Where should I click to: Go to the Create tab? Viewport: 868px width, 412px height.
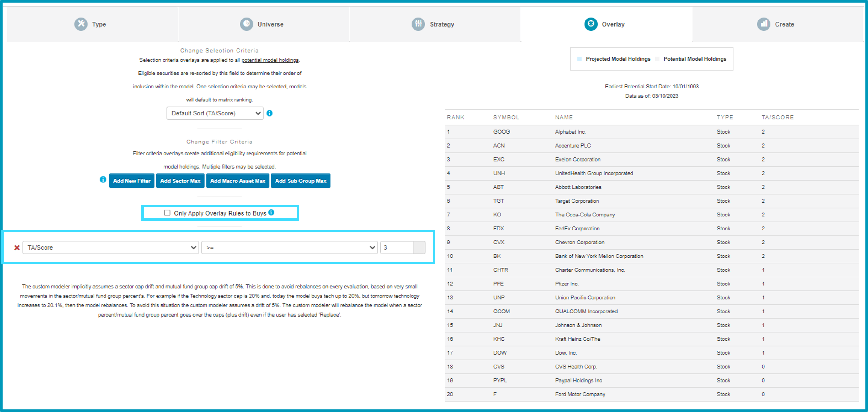point(778,24)
